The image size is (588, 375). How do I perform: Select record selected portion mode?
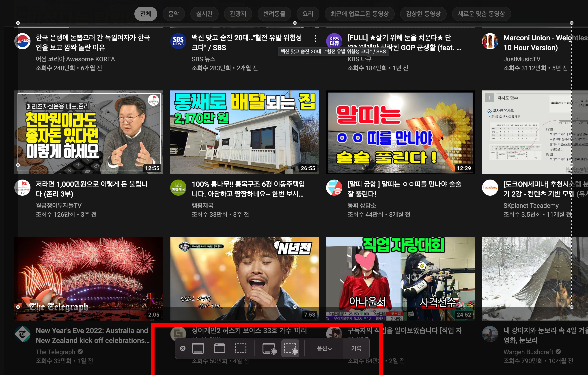pyautogui.click(x=290, y=348)
